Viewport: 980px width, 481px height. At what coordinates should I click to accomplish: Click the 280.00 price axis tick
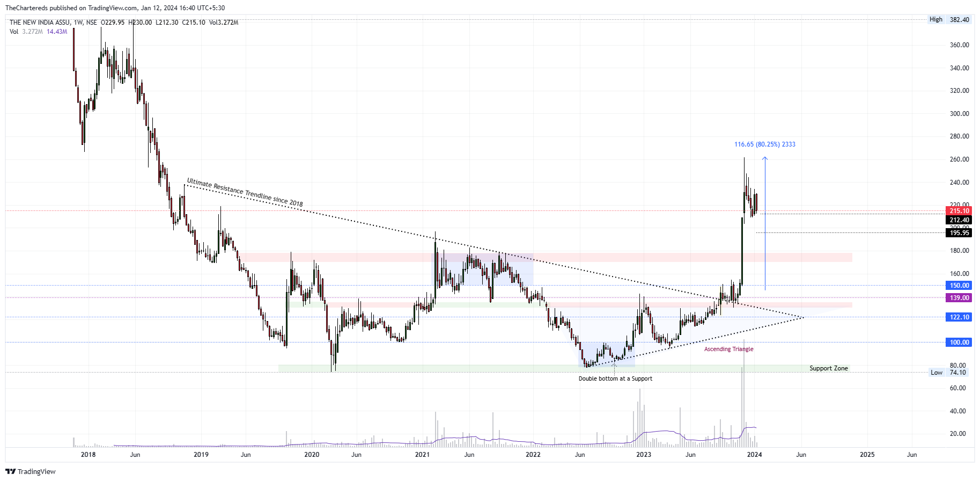(x=960, y=136)
